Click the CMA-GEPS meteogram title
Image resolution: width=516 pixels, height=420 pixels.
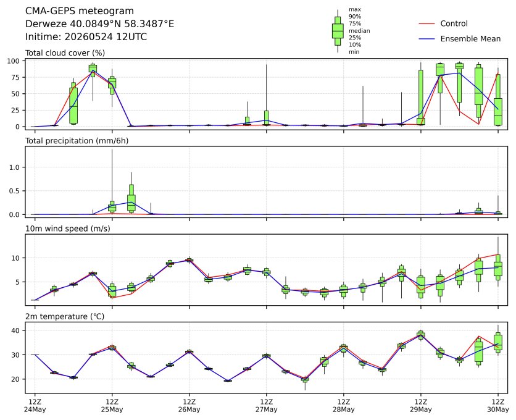point(80,11)
